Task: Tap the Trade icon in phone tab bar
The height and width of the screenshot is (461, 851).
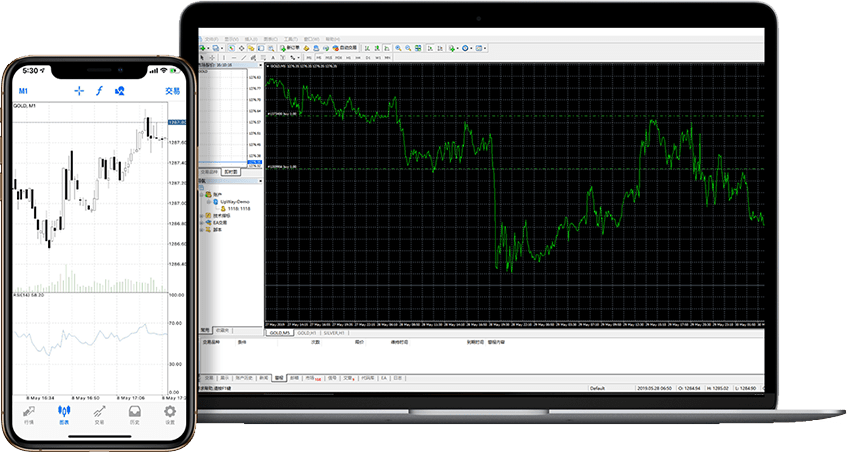Action: point(99,414)
